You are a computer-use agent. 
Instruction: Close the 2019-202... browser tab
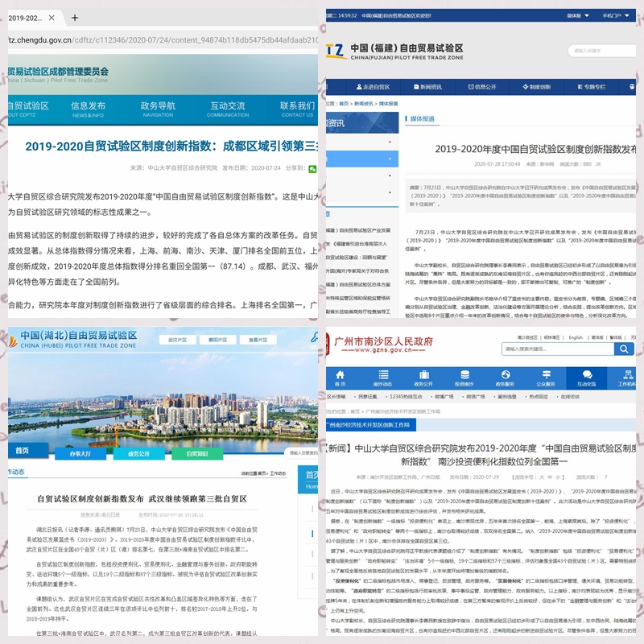pos(52,18)
